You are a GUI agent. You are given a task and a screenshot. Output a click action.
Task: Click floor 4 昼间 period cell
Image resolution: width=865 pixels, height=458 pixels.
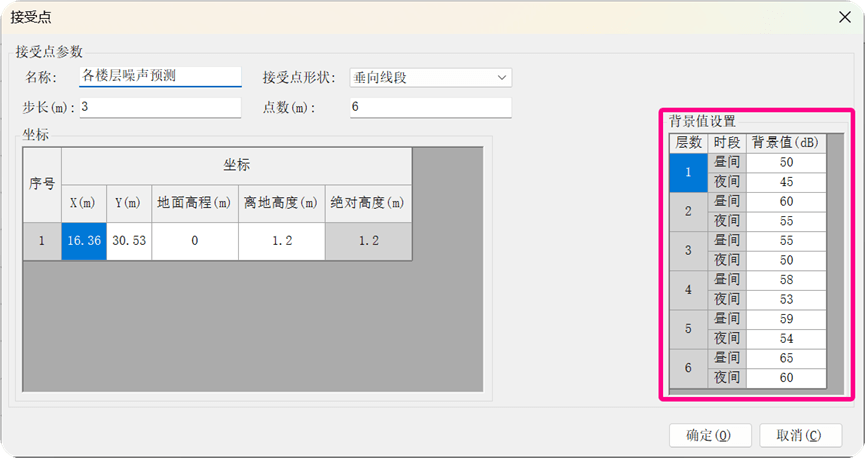pos(727,280)
